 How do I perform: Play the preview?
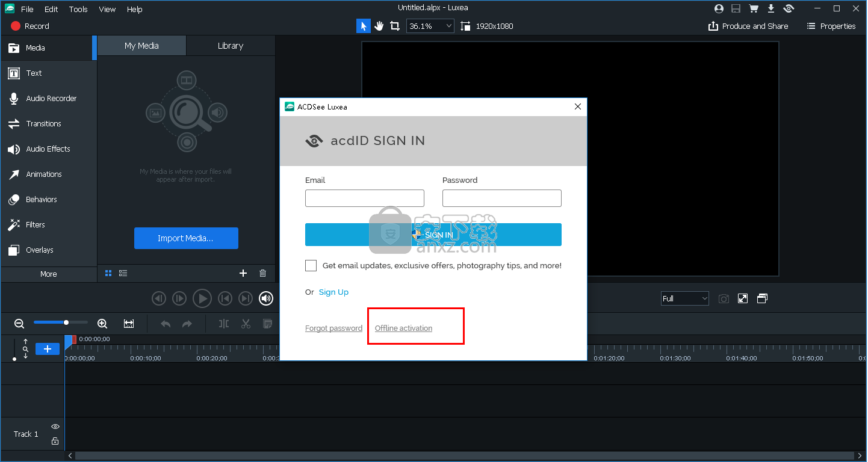click(202, 298)
